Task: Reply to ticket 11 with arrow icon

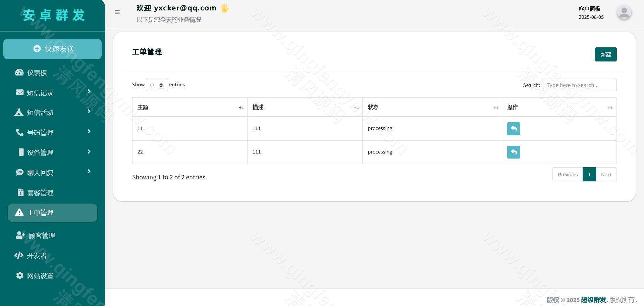Action: click(x=514, y=129)
